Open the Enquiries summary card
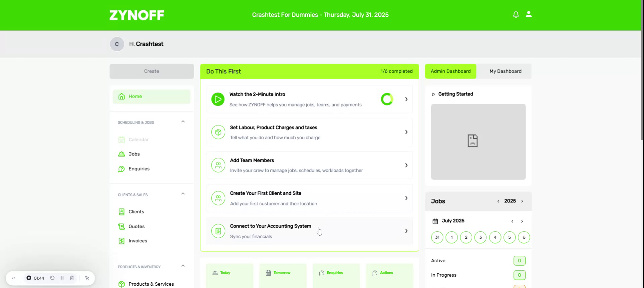Screen dimensions: 644x288 pyautogui.click(x=336, y=276)
